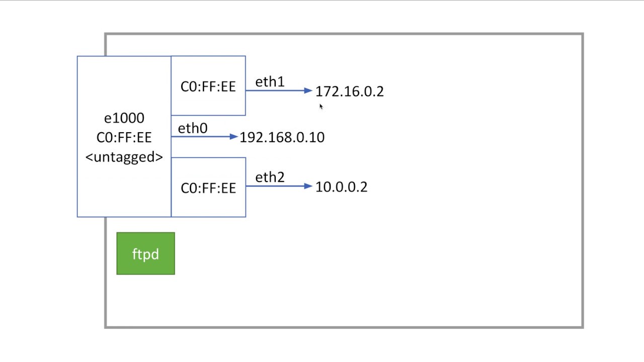Image resolution: width=644 pixels, height=362 pixels.
Task: Click the upper C0:FF:EE box
Action: [x=208, y=85]
